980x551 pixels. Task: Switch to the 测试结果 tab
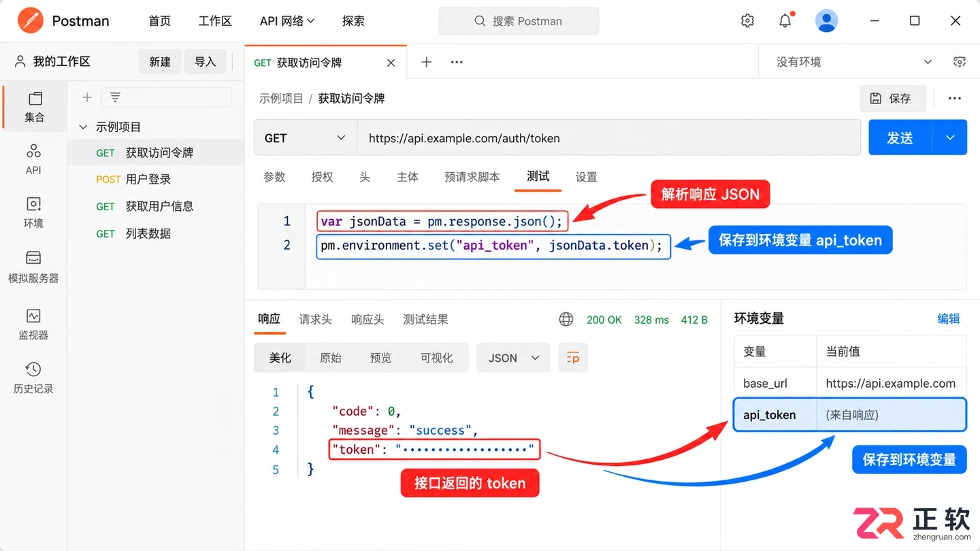tap(425, 319)
